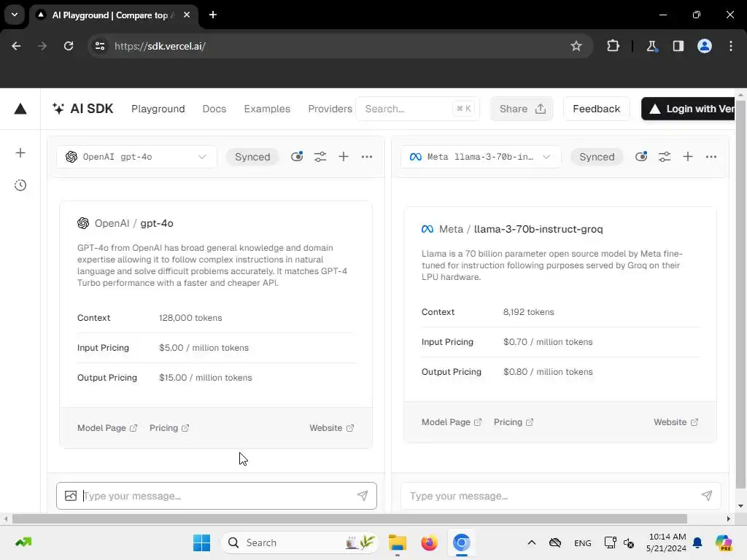Toggle Chrome side panel icon

[678, 46]
